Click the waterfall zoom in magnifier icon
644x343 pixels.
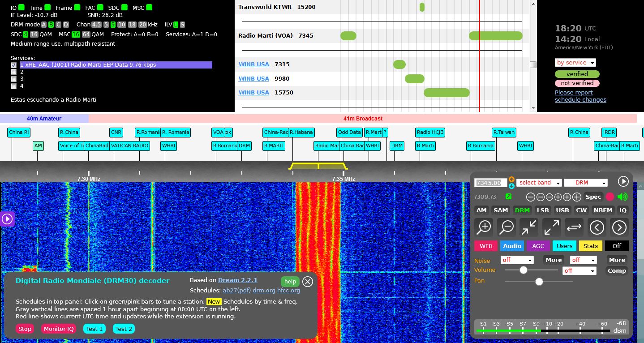coord(484,227)
